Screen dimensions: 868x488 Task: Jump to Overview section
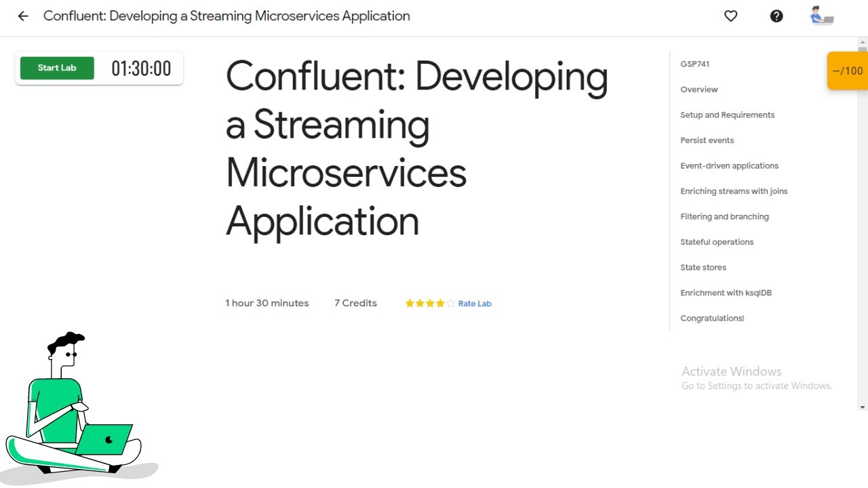pos(699,89)
